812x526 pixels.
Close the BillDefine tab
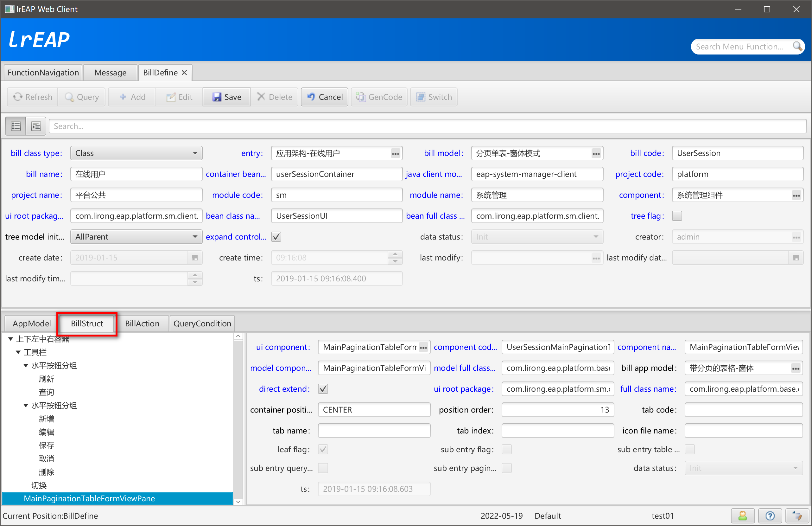coord(184,73)
